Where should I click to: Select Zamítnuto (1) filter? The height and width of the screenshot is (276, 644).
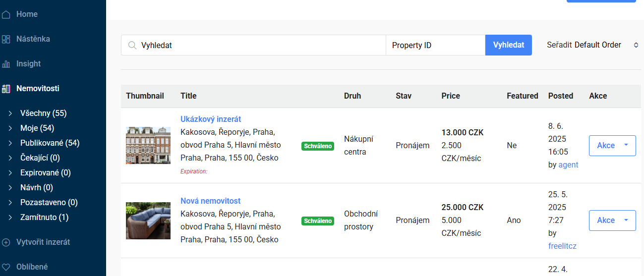tap(44, 218)
